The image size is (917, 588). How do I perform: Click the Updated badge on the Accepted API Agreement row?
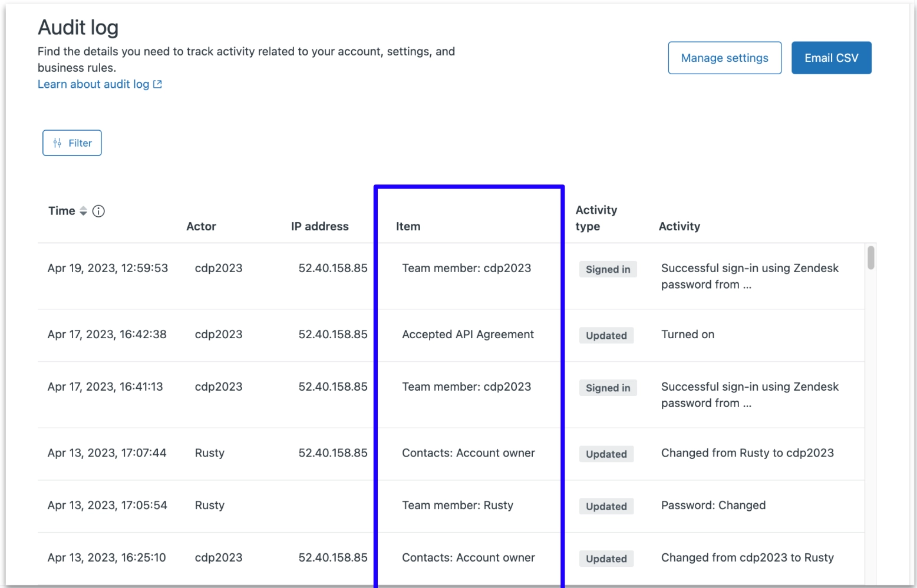606,335
